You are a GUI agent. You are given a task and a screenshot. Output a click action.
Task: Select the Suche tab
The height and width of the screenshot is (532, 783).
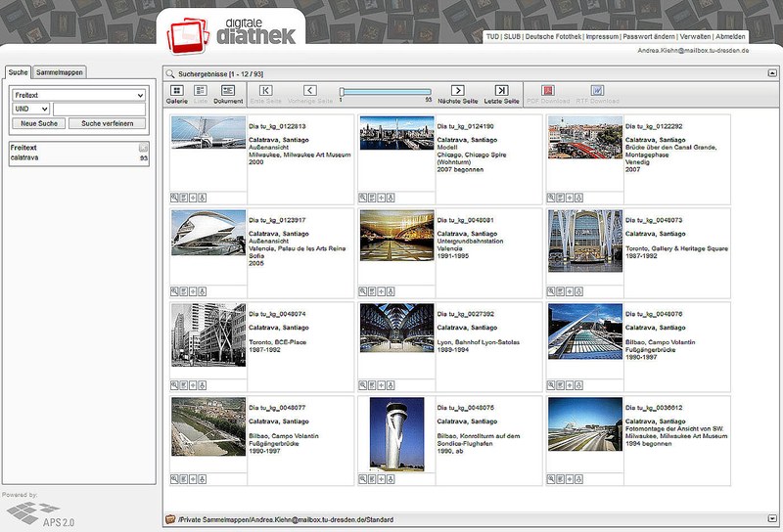click(x=18, y=72)
